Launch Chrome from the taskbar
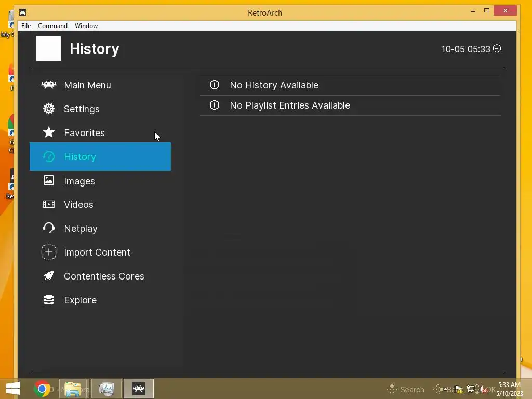 [x=42, y=389]
